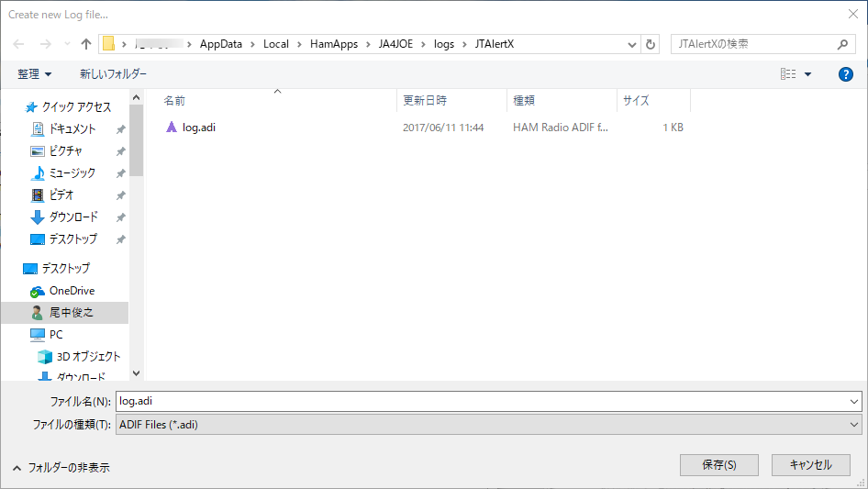
Task: Click the pin icon beside ミュージック
Action: 120,173
